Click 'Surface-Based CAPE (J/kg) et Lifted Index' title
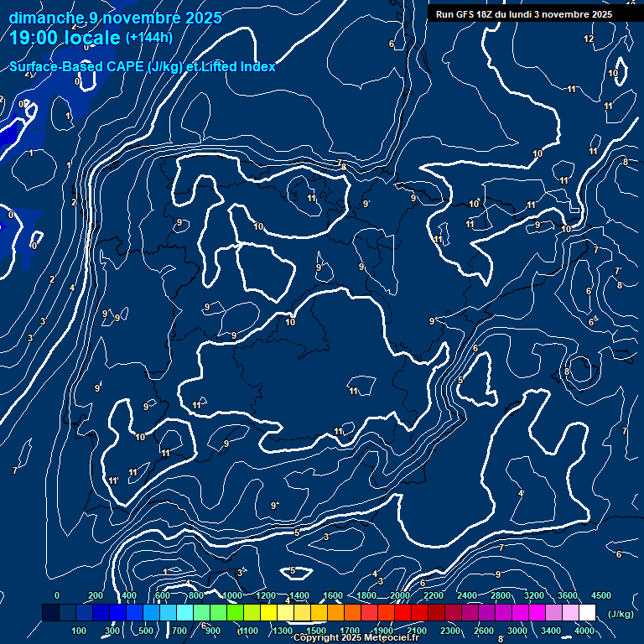Screen dimensions: 644x644 (142, 66)
